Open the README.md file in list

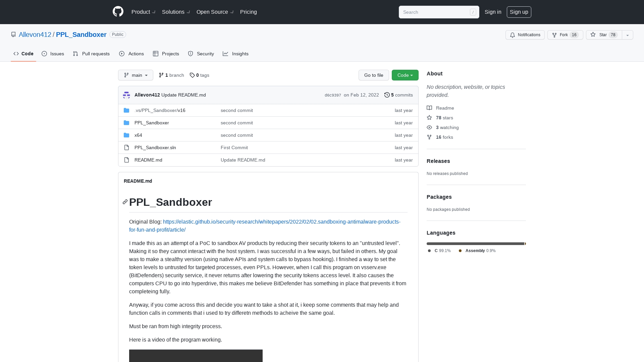coord(148,160)
